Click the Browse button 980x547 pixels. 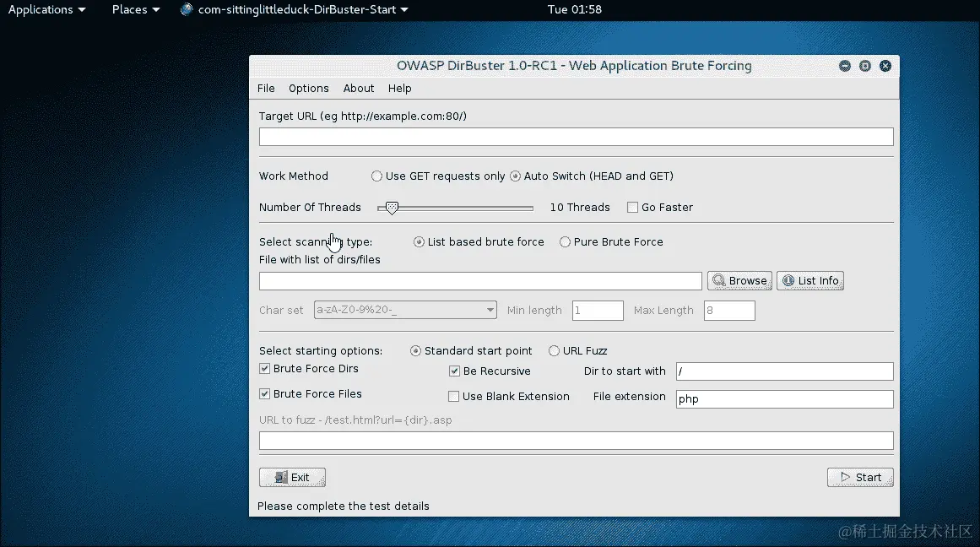coord(739,281)
